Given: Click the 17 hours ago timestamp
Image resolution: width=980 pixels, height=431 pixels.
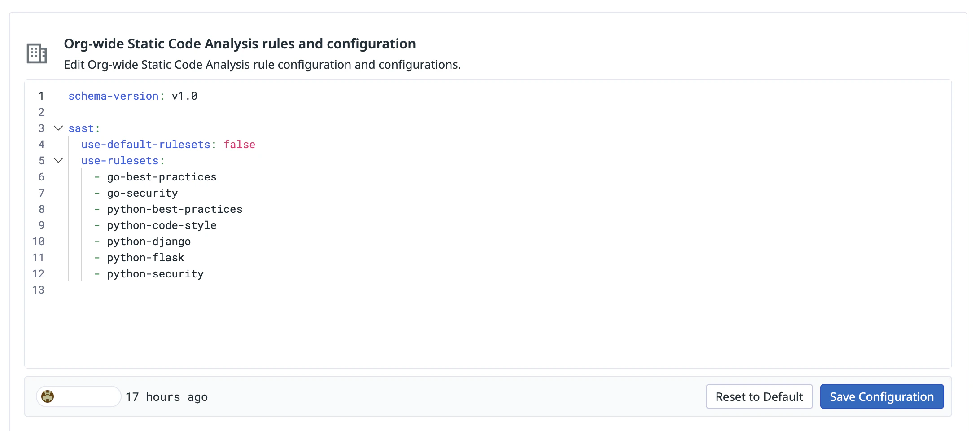Looking at the screenshot, I should tap(166, 397).
